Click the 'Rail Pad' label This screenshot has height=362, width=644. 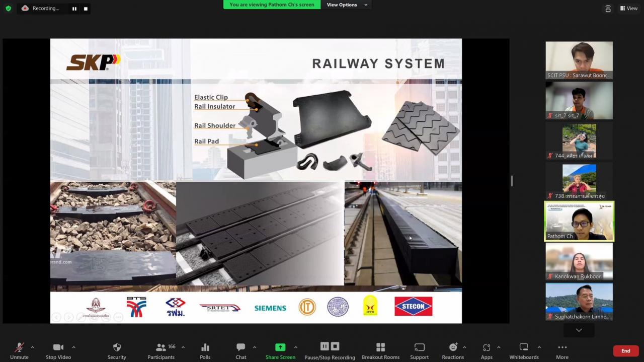point(206,141)
